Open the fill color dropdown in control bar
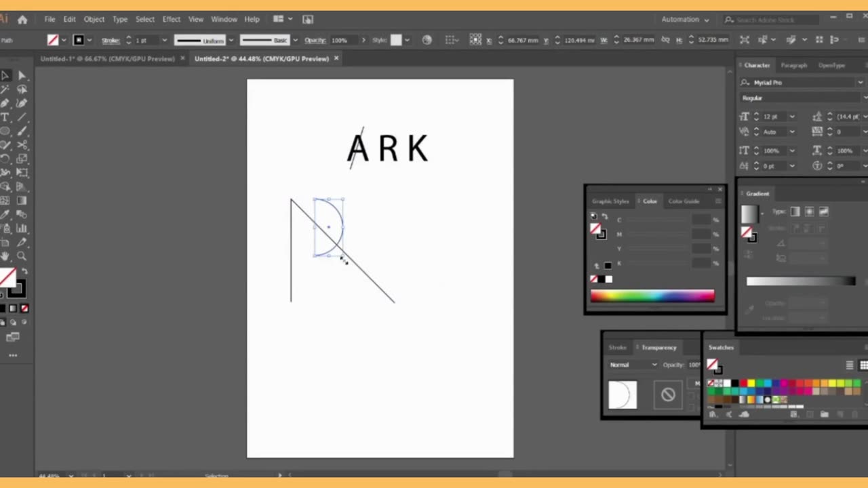The height and width of the screenshot is (488, 868). click(x=64, y=41)
